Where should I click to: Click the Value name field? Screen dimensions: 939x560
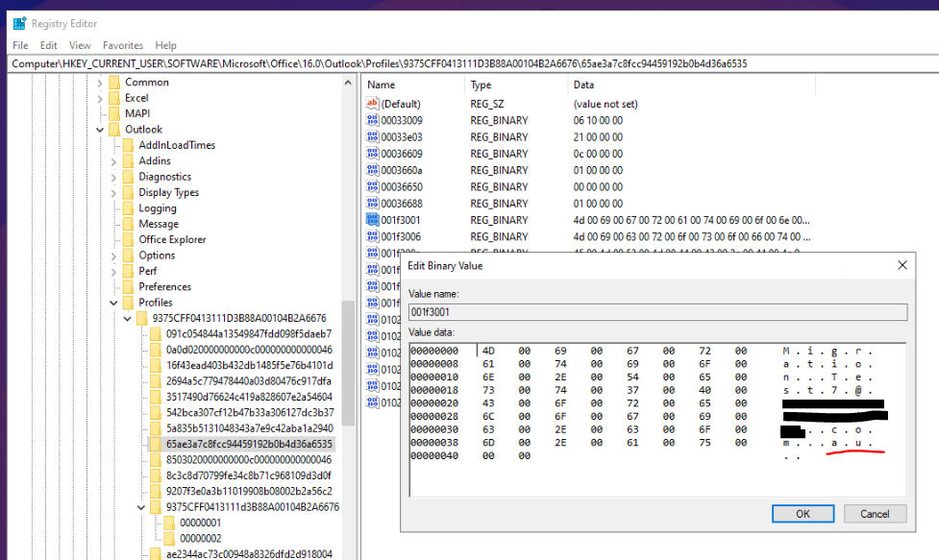[x=657, y=312]
